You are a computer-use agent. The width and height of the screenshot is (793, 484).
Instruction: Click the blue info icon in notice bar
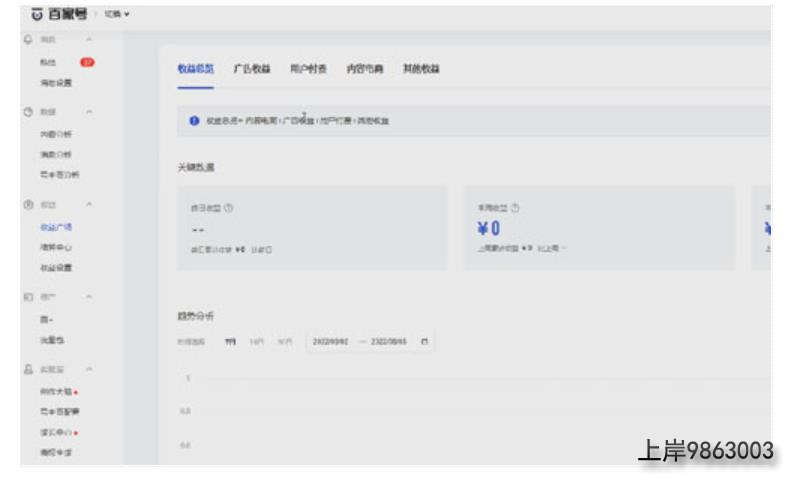click(195, 121)
